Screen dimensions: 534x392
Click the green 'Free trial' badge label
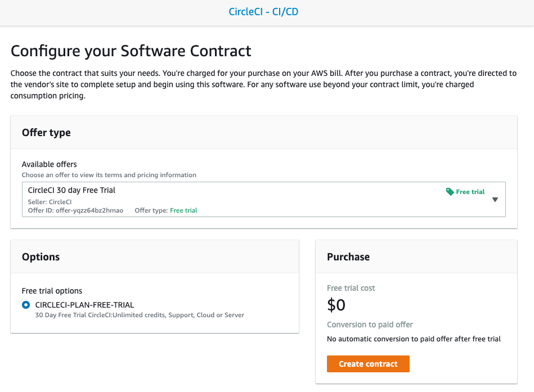470,192
